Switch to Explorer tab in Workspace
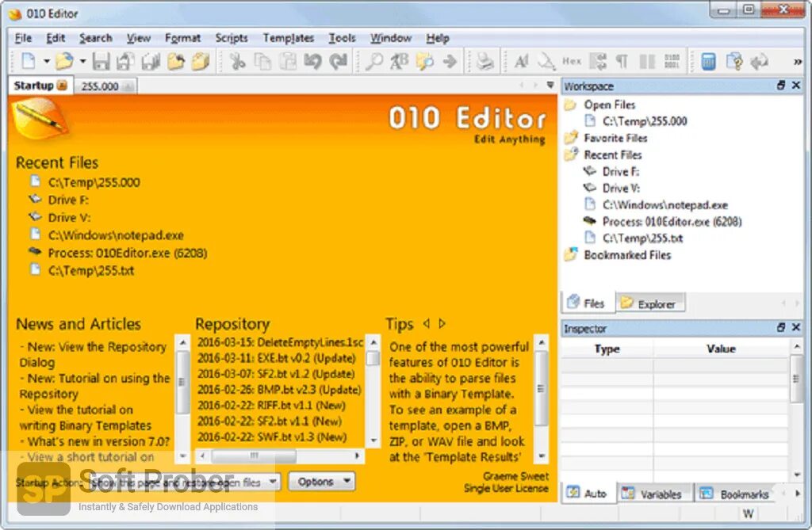 652,303
